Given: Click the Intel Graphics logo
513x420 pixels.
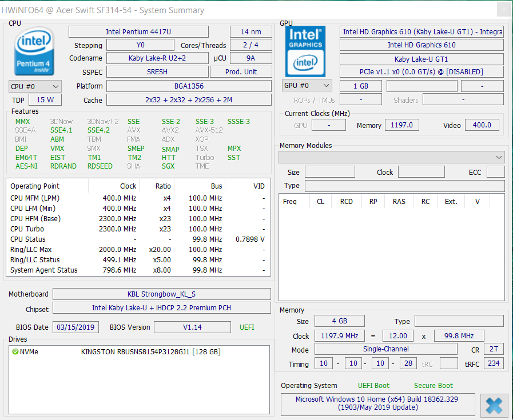Looking at the screenshot, I should pos(305,51).
